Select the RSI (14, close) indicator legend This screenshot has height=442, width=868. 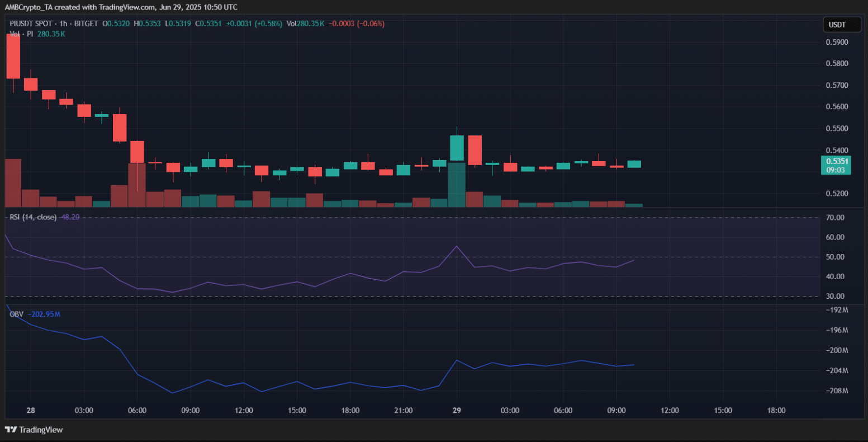(x=32, y=217)
